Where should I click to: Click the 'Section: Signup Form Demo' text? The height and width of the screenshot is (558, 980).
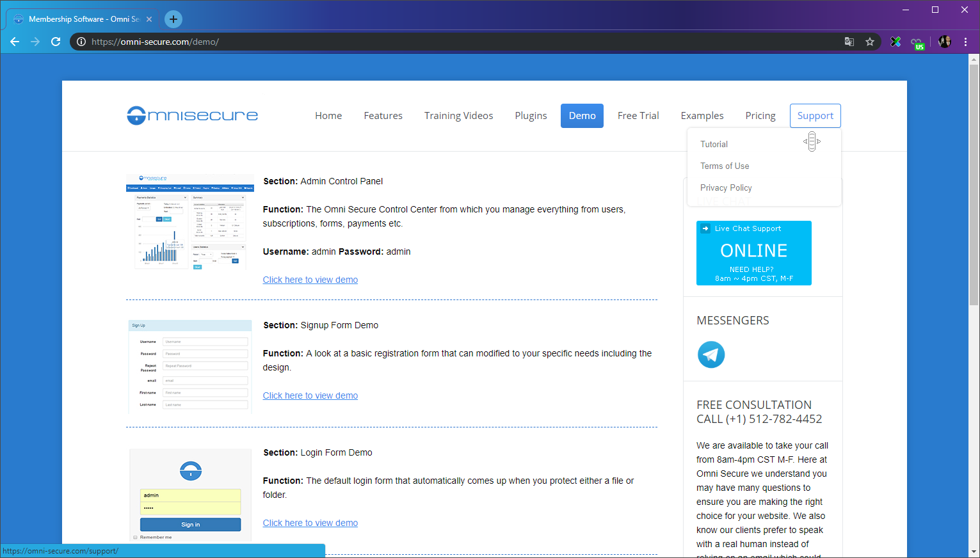point(321,325)
